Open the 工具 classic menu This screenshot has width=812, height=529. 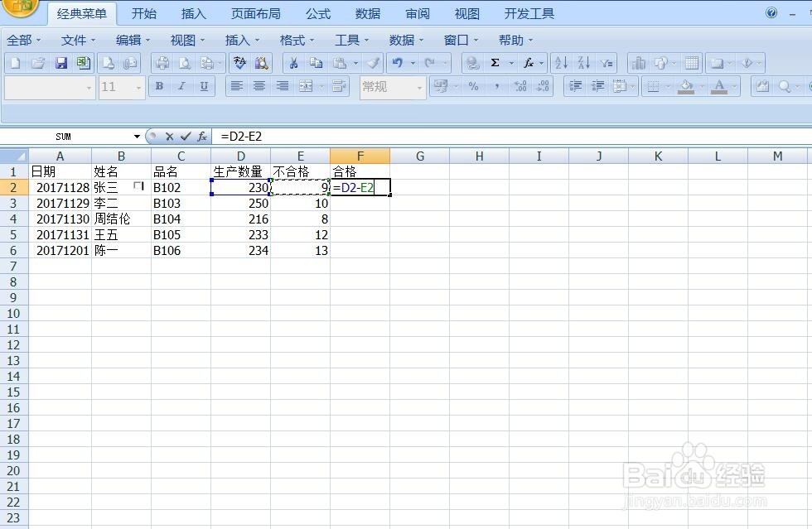coord(346,39)
